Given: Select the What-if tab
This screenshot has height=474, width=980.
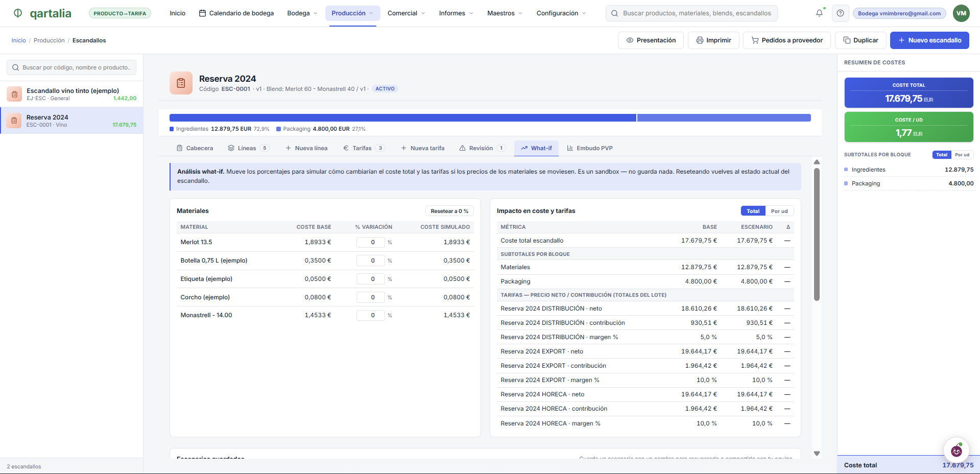Looking at the screenshot, I should 536,148.
